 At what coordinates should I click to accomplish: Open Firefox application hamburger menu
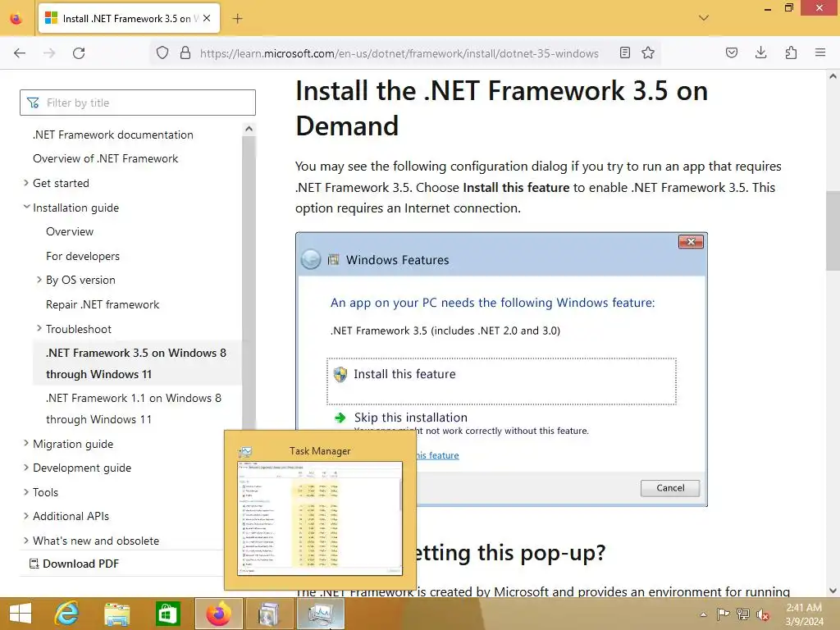pos(820,53)
